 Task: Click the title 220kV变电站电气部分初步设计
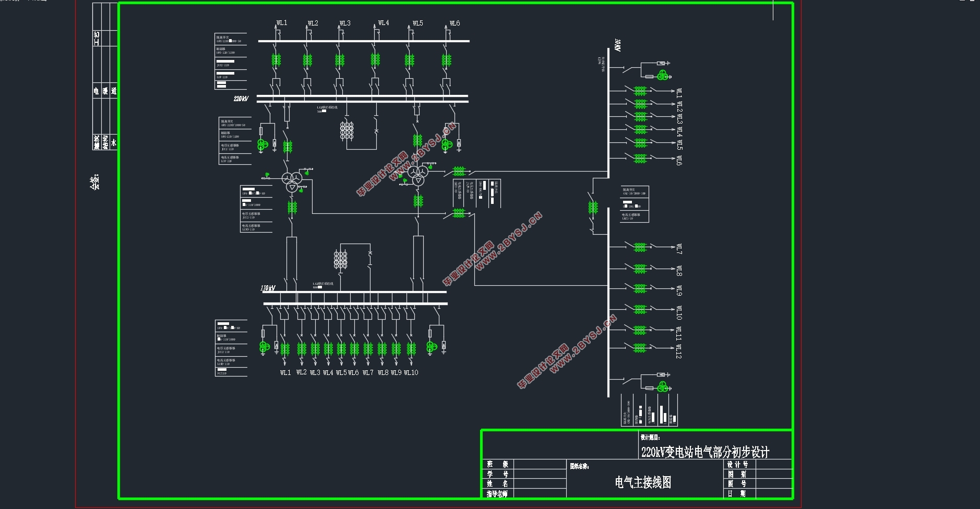click(705, 452)
